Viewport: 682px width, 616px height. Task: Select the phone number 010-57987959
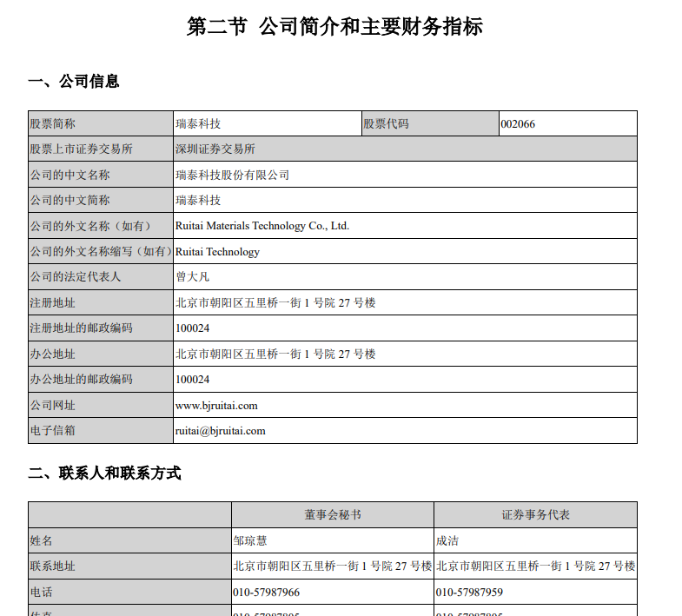[x=469, y=592]
